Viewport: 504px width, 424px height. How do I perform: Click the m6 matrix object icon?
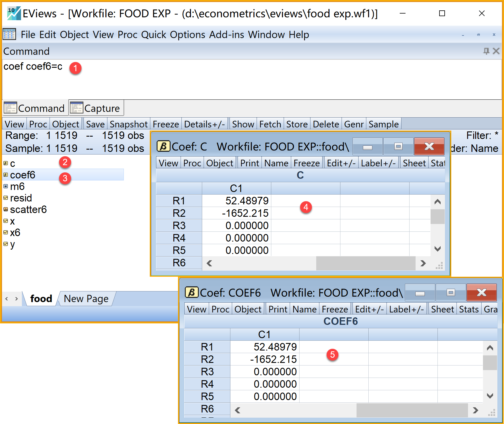tap(5, 186)
